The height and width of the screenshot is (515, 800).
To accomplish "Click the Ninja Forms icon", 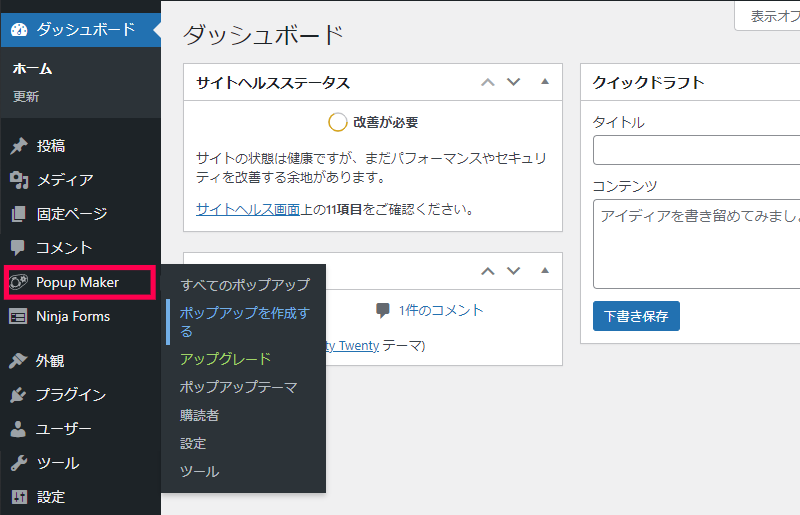I will 18,316.
